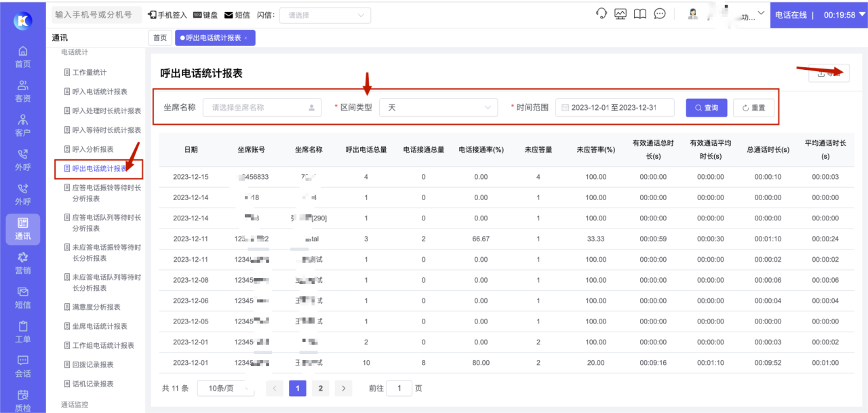Image resolution: width=868 pixels, height=413 pixels.
Task: Open 应答电话振铃等待时长分析报表
Action: (102, 193)
